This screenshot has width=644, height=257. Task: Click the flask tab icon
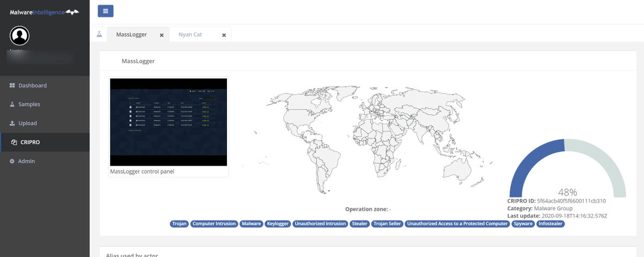(99, 34)
